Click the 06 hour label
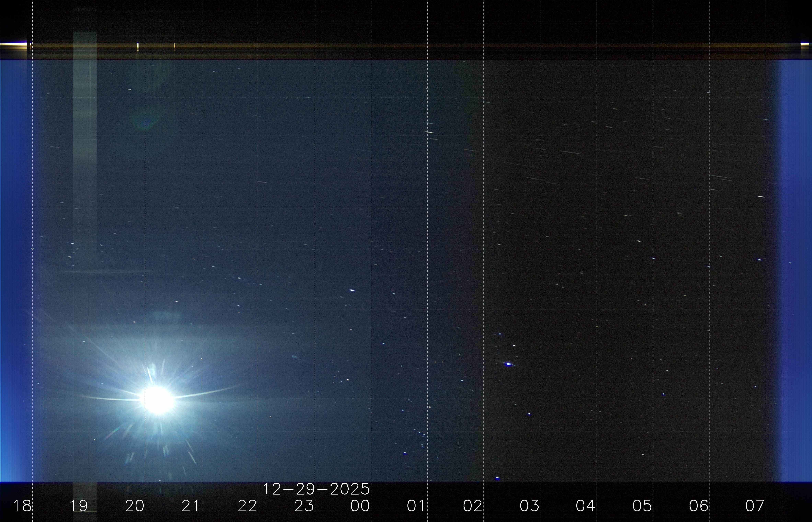812x522 pixels. pos(699,506)
